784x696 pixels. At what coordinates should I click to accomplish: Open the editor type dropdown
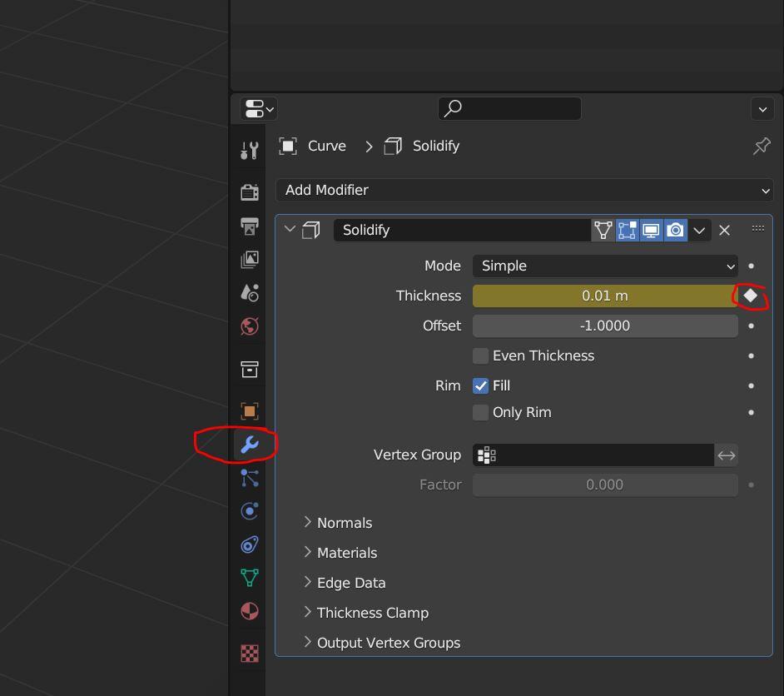[259, 108]
